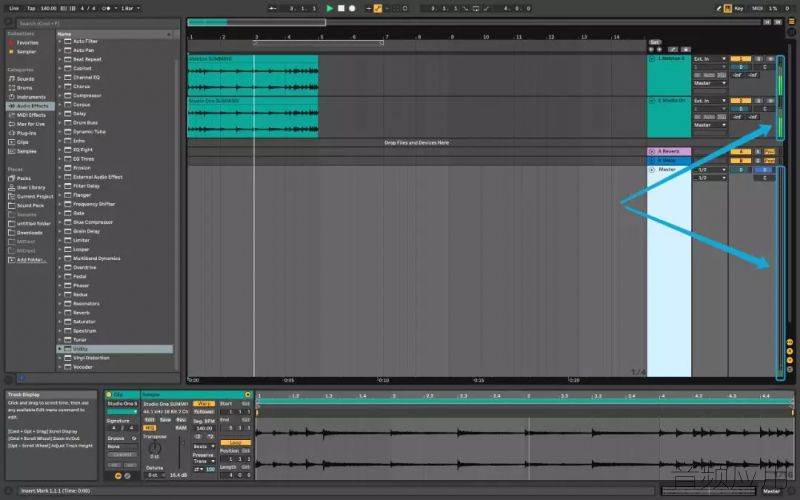Enable Draw Mode pencil icon
Image resolution: width=800 pixels, height=500 pixels.
click(718, 8)
